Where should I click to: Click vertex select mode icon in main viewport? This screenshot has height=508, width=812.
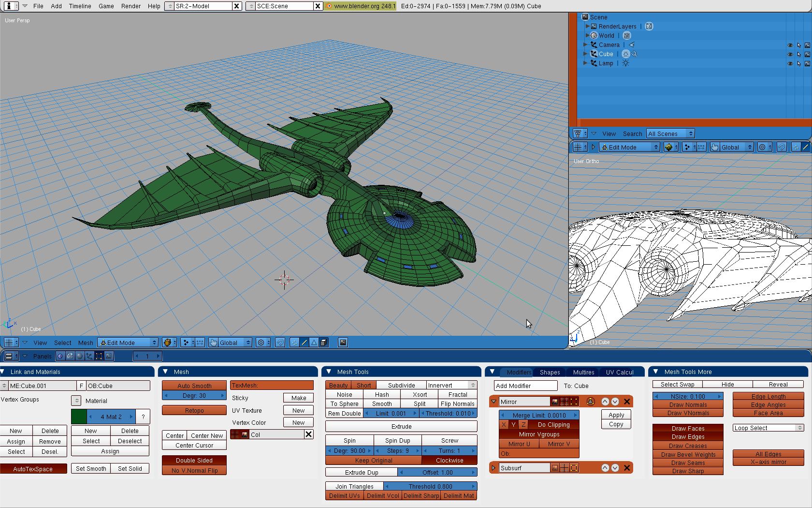tap(294, 343)
